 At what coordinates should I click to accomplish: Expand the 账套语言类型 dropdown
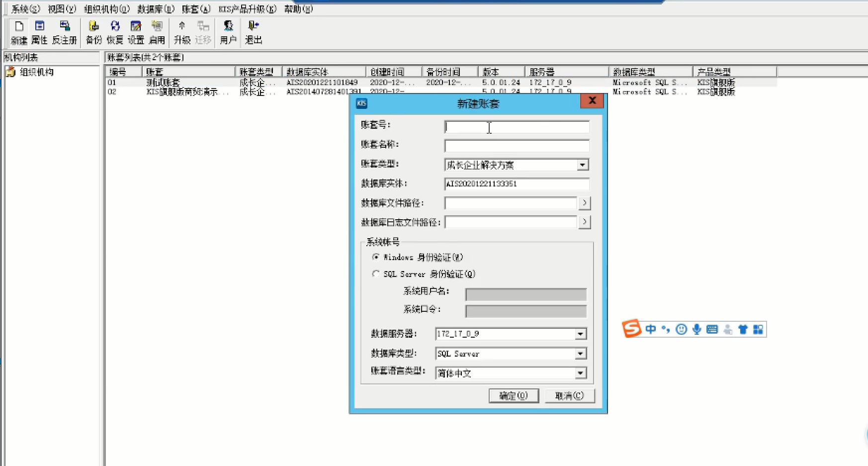pyautogui.click(x=580, y=373)
